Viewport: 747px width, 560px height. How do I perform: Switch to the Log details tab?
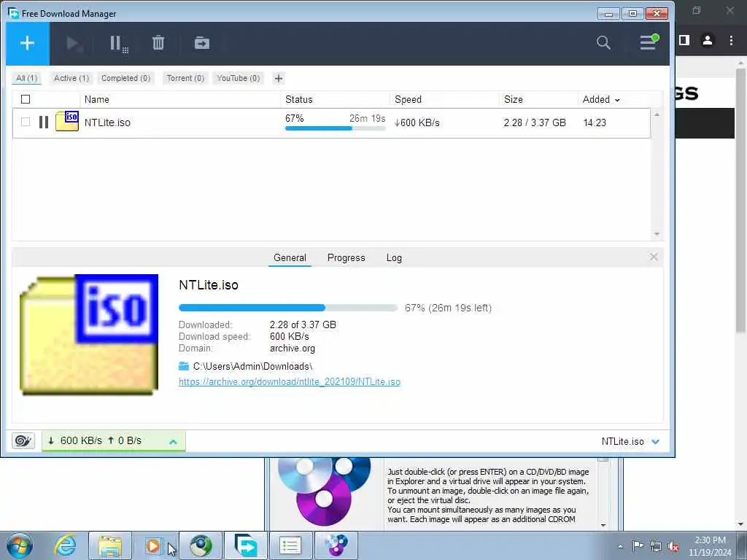[x=394, y=257]
